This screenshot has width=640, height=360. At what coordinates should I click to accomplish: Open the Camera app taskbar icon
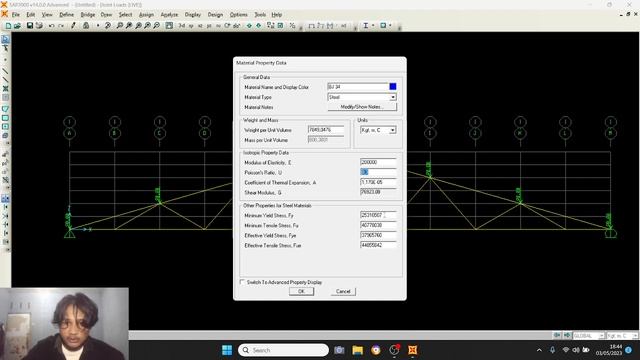[339, 350]
